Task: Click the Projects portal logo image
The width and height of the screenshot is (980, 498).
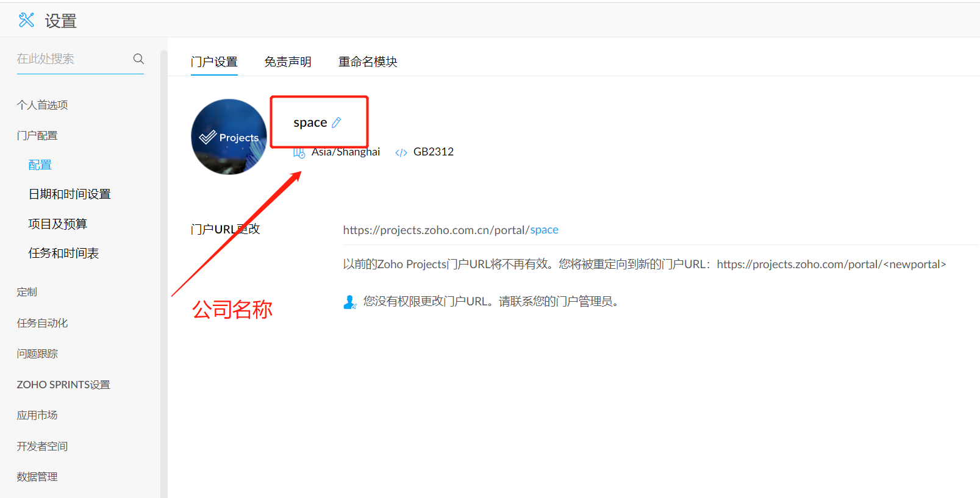Action: click(229, 137)
